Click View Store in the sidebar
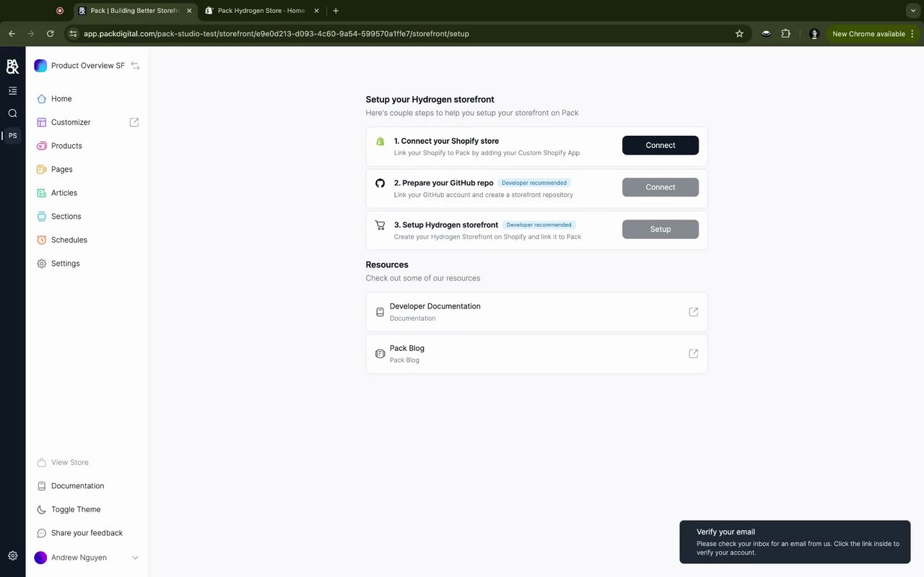 (x=70, y=462)
